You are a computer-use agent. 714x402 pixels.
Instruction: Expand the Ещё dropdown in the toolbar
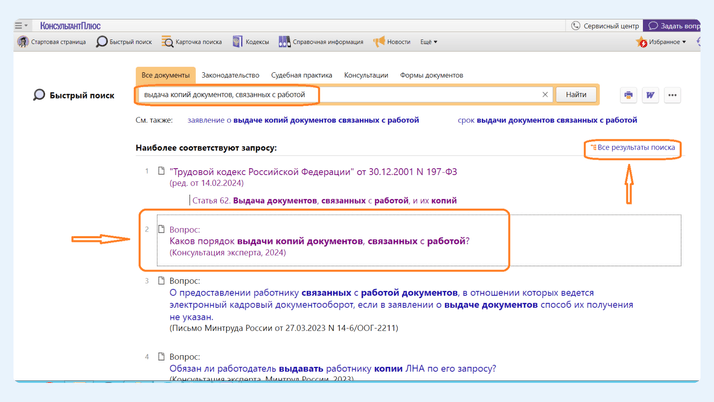428,42
